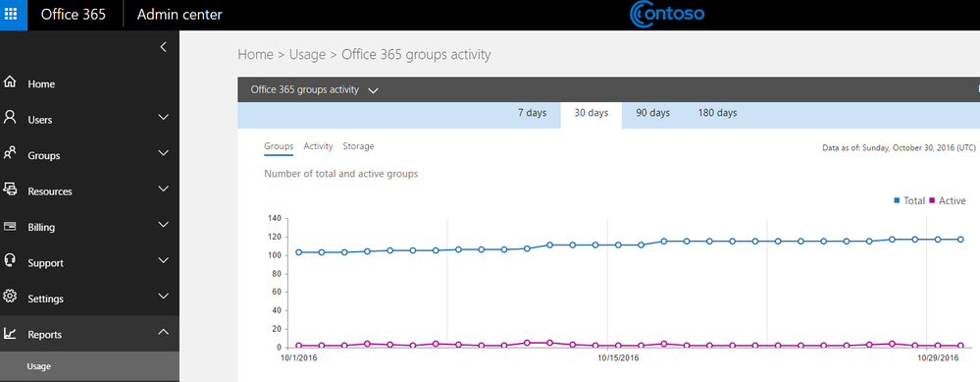The height and width of the screenshot is (382, 980).
Task: Click Admin center in the header
Action: pyautogui.click(x=180, y=15)
